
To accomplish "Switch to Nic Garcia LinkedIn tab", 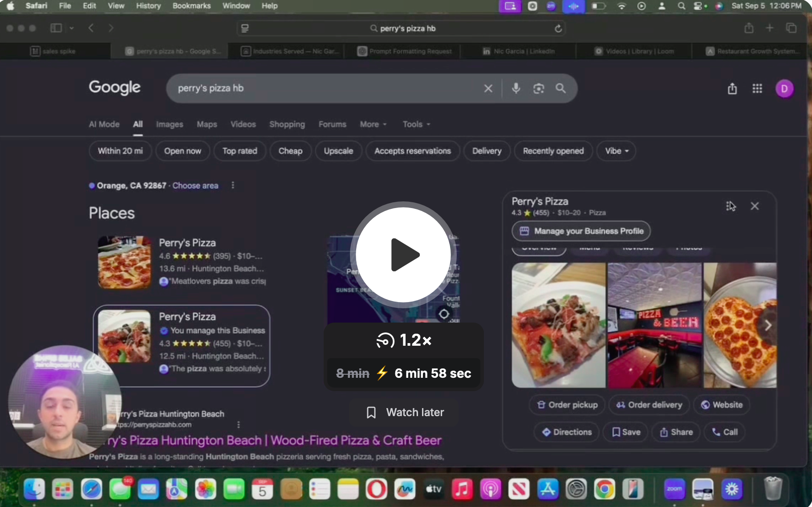I will pyautogui.click(x=518, y=51).
